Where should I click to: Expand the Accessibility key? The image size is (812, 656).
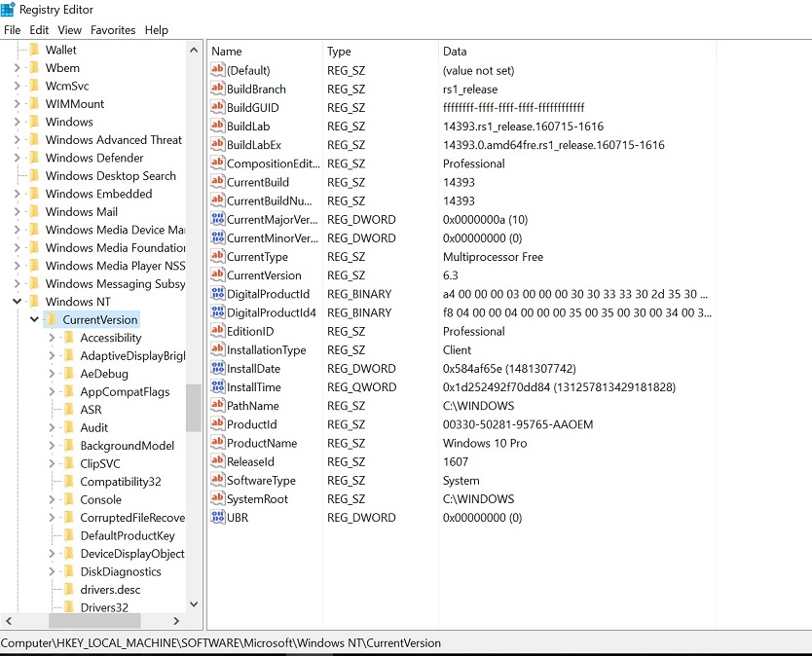click(x=52, y=338)
